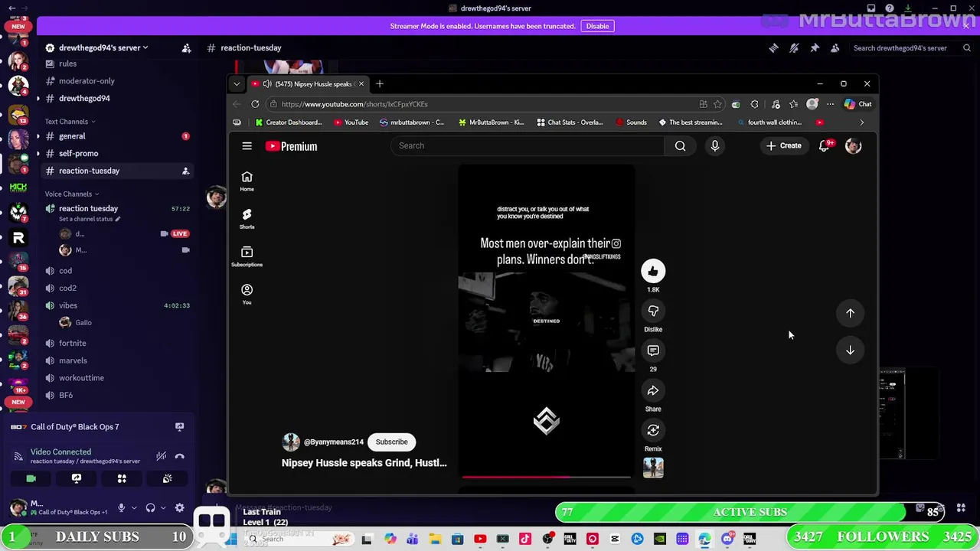The height and width of the screenshot is (551, 980).
Task: Collapse the Text Channels category
Action: 70,121
